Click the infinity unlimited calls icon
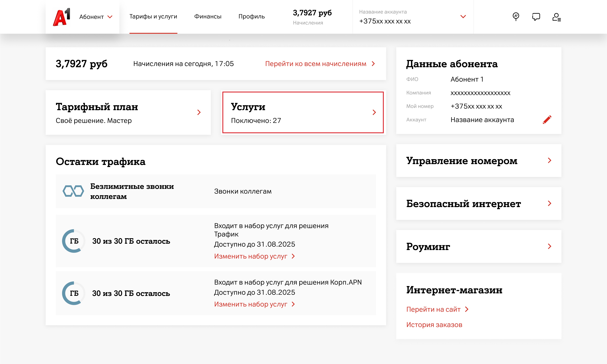The height and width of the screenshot is (364, 607). [73, 191]
